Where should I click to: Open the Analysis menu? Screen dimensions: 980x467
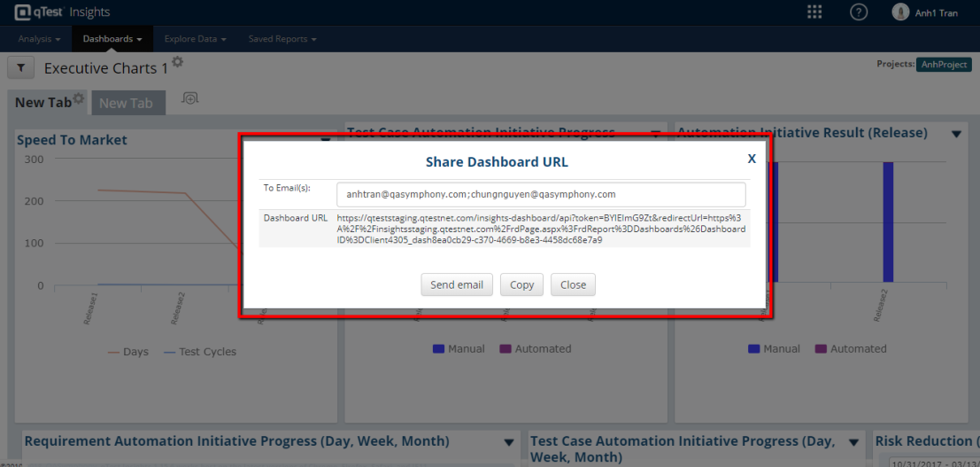[39, 39]
